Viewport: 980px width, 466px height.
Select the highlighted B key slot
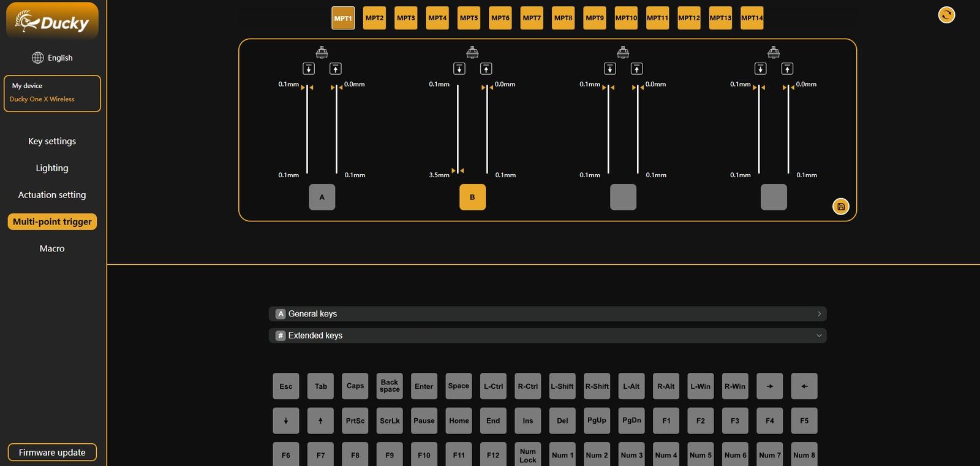pos(472,197)
